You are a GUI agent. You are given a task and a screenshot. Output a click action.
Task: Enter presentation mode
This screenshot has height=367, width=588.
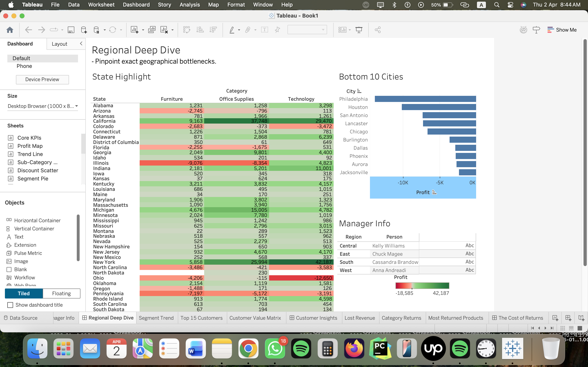point(359,30)
